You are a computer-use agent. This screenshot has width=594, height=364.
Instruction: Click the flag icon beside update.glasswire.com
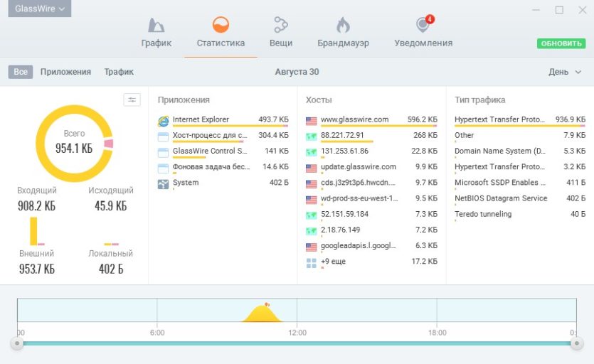(x=312, y=168)
